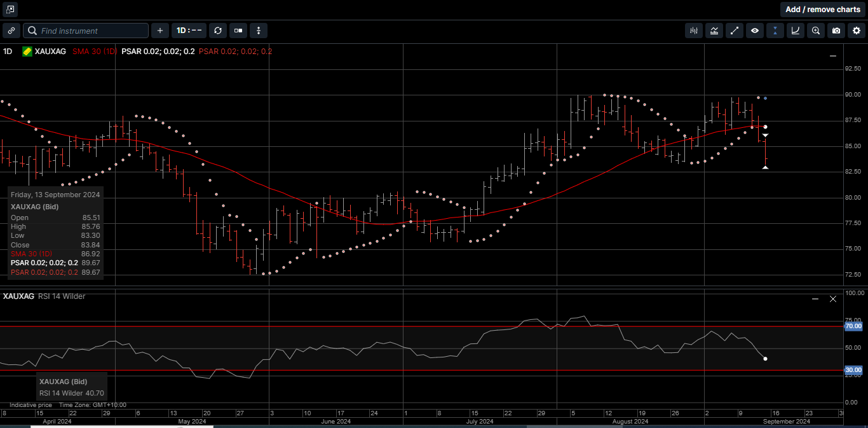Click the June 2024 date axis label
Viewport: 868px width, 428px height.
tap(336, 421)
